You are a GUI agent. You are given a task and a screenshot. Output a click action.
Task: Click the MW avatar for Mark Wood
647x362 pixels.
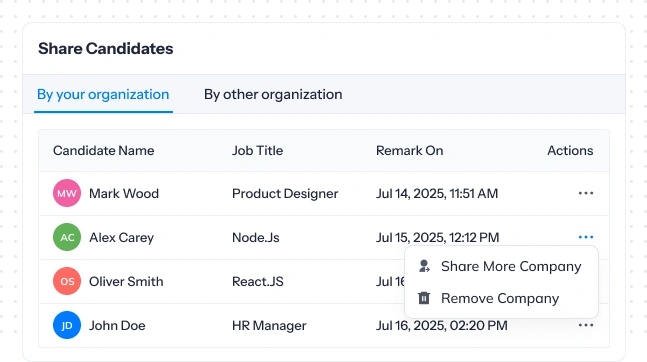pyautogui.click(x=67, y=193)
